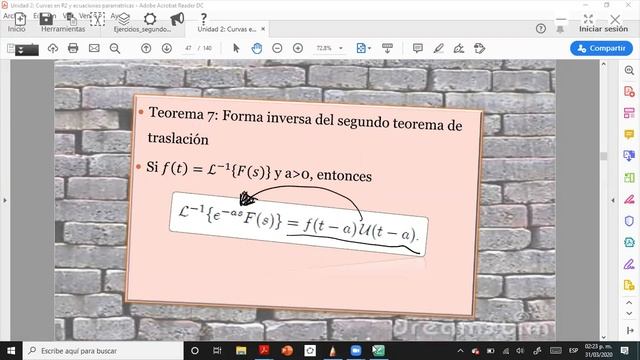640x360 pixels.
Task: Open blue Combine Files sidebar tool
Action: 629,156
